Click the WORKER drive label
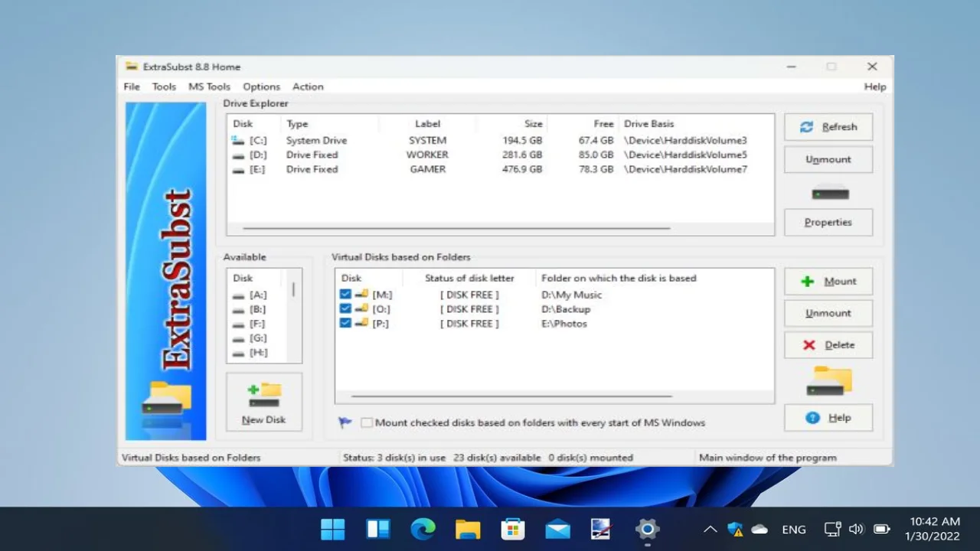This screenshot has height=551, width=980. coord(427,155)
